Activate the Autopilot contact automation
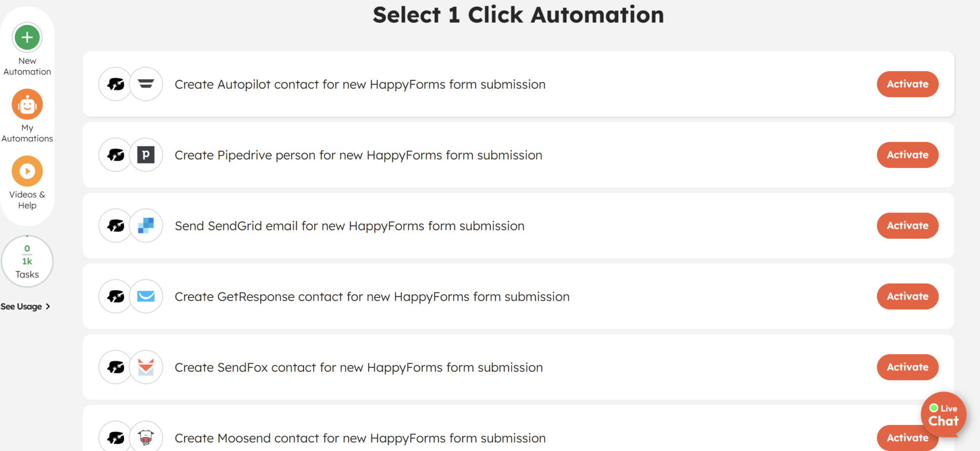This screenshot has width=980, height=451. tap(907, 84)
